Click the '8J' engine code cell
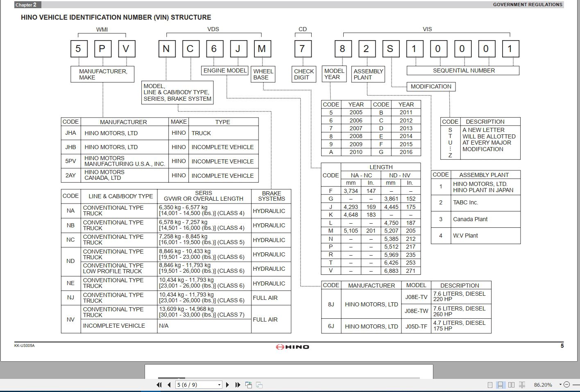The width and height of the screenshot is (580, 392). [x=331, y=304]
